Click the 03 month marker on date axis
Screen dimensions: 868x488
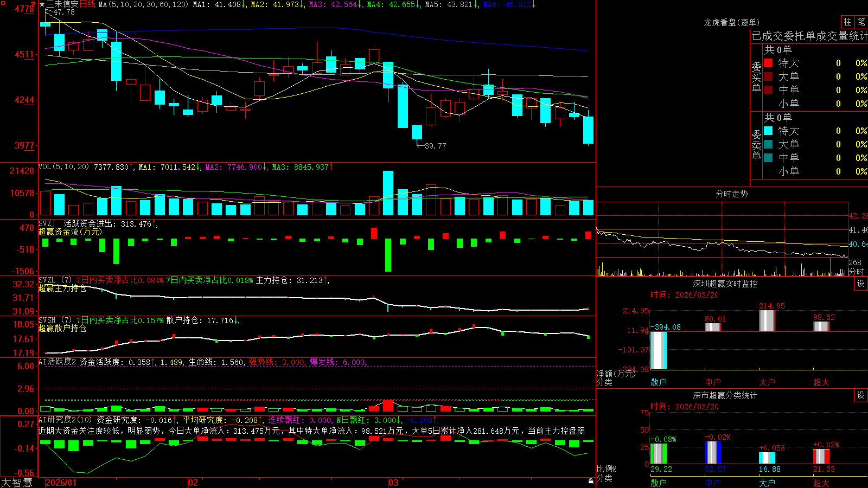[393, 483]
